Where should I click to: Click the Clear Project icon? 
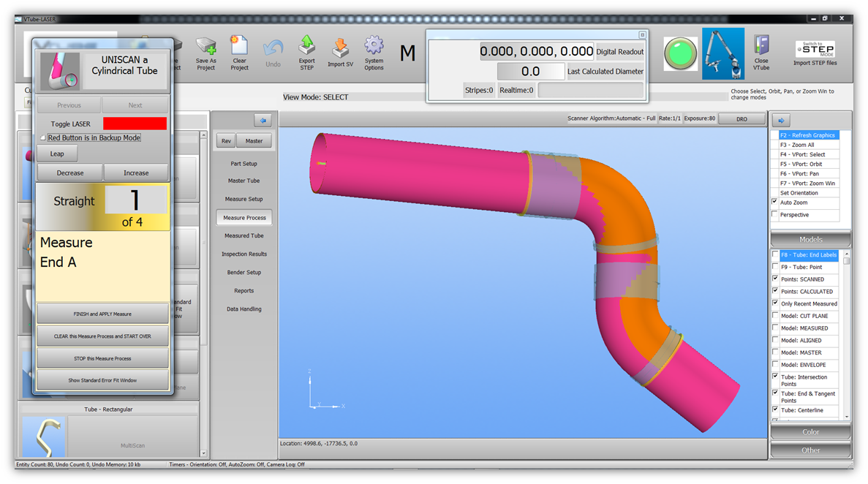[x=239, y=48]
